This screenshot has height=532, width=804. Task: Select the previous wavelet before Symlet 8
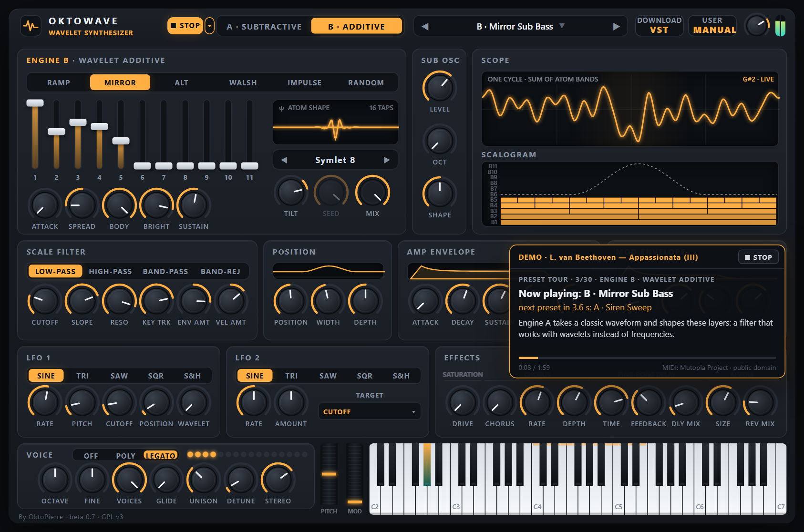tap(284, 160)
